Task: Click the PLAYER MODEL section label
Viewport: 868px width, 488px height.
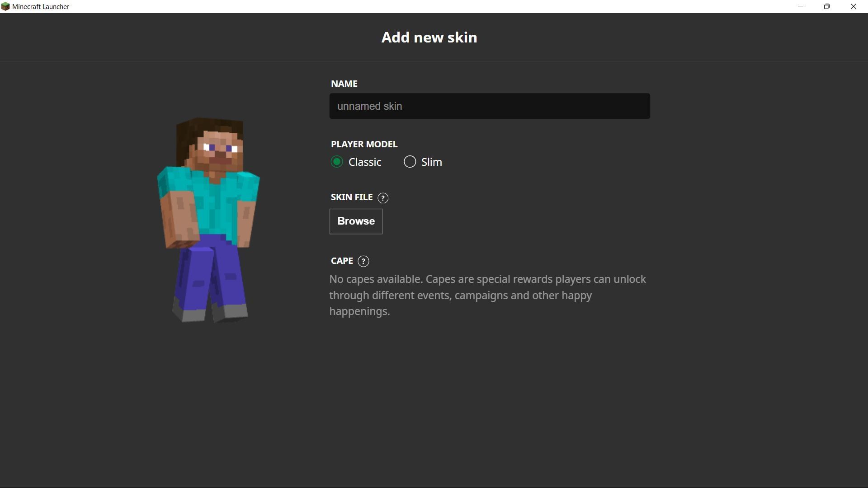Action: 364,144
